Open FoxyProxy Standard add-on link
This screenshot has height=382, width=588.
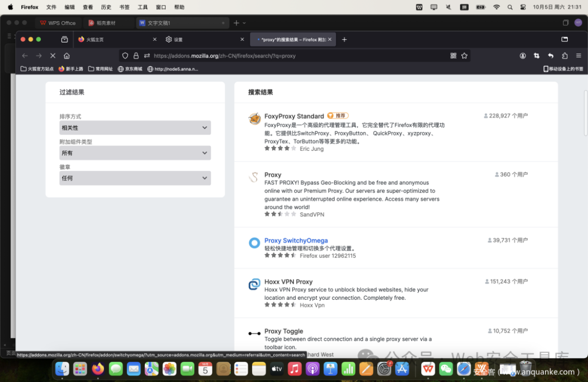point(294,116)
